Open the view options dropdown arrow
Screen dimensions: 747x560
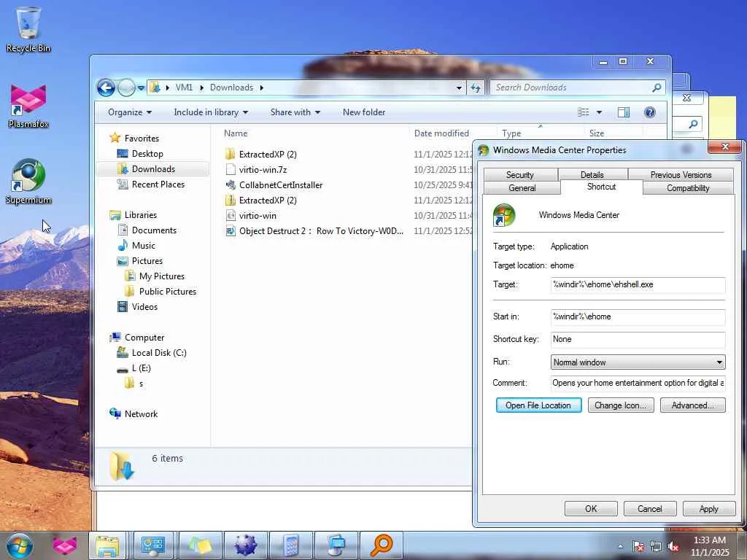click(600, 112)
